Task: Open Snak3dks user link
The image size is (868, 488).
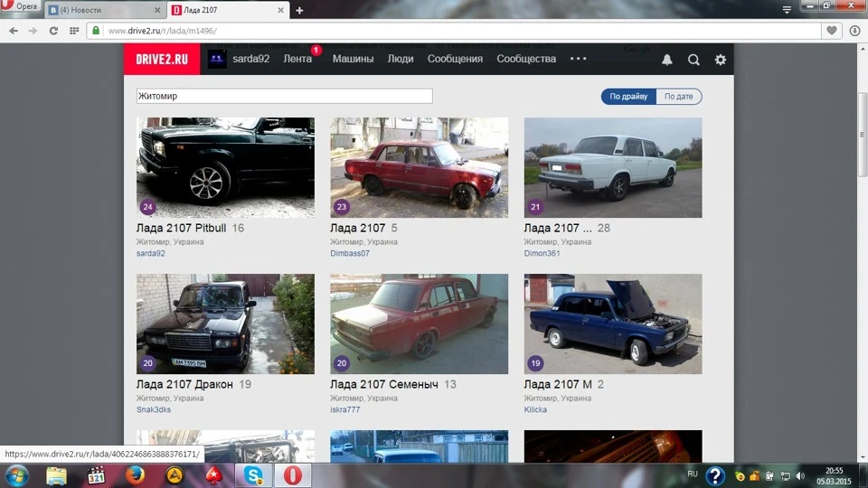Action: click(154, 409)
